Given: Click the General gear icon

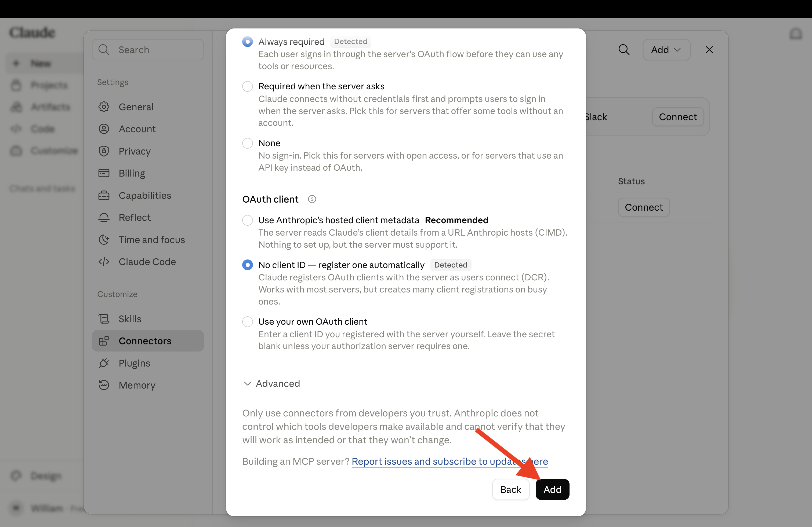Looking at the screenshot, I should (104, 107).
